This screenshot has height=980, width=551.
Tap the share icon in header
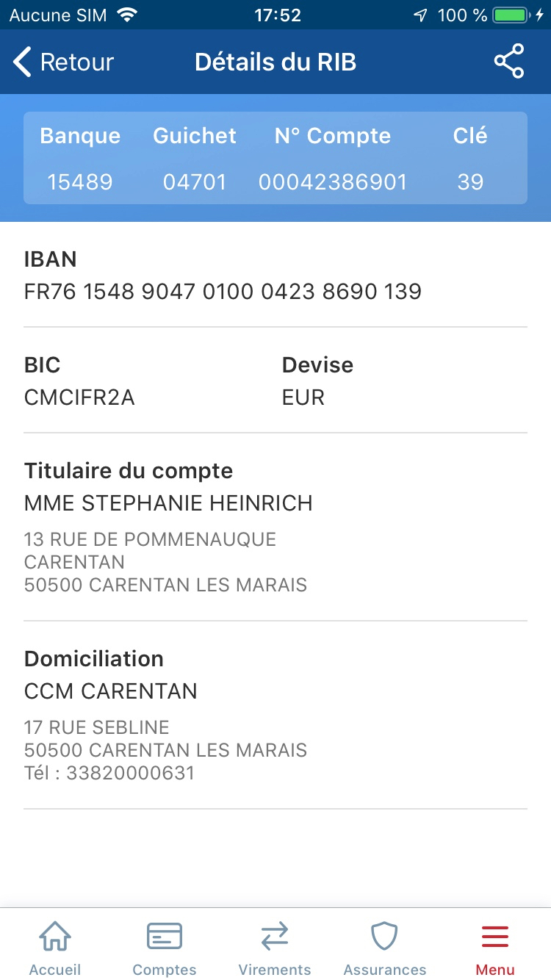click(508, 62)
